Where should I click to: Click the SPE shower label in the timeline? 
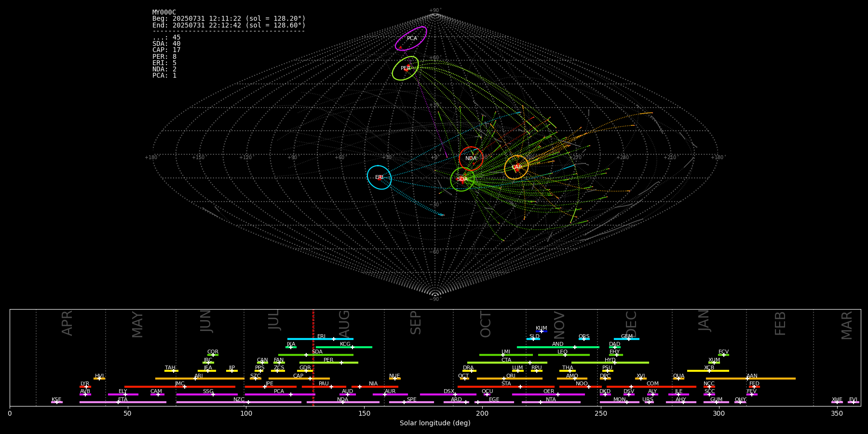411,400
